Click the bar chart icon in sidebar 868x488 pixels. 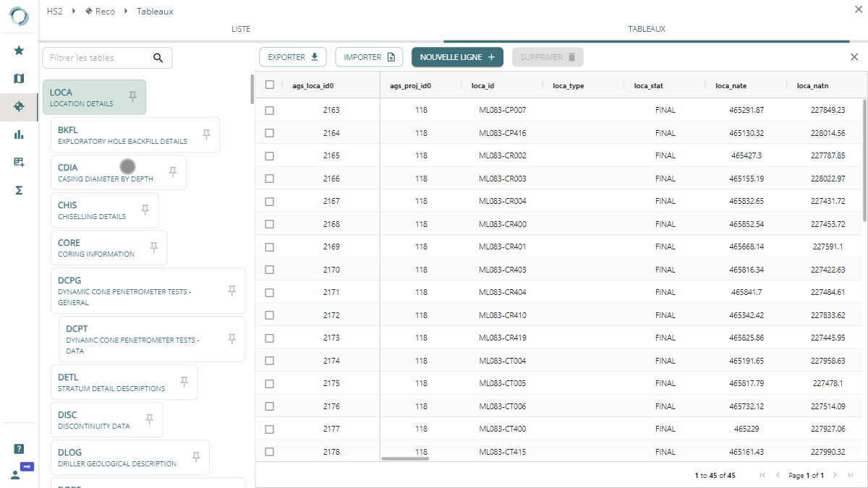[19, 134]
